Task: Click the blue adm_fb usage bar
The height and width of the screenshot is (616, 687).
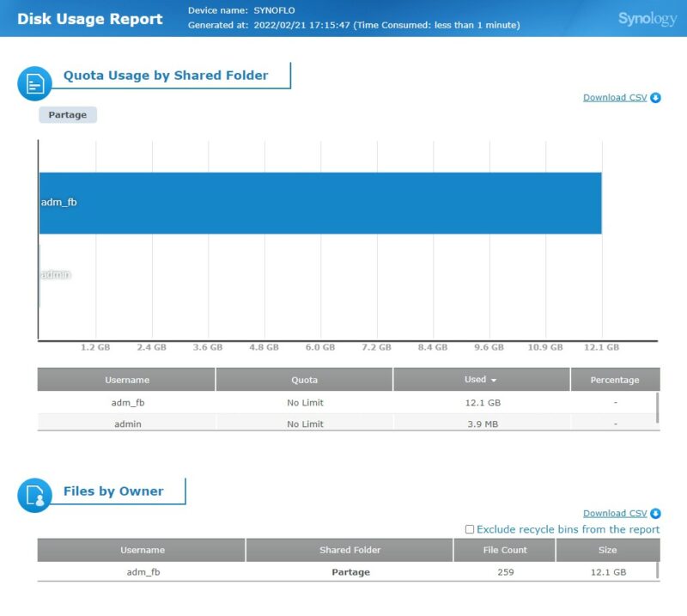Action: 319,203
